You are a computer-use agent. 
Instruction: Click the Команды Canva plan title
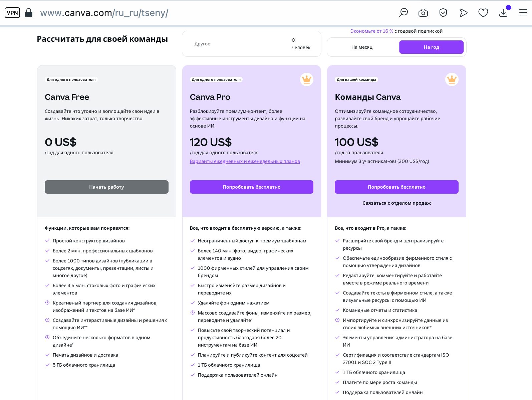(x=367, y=97)
